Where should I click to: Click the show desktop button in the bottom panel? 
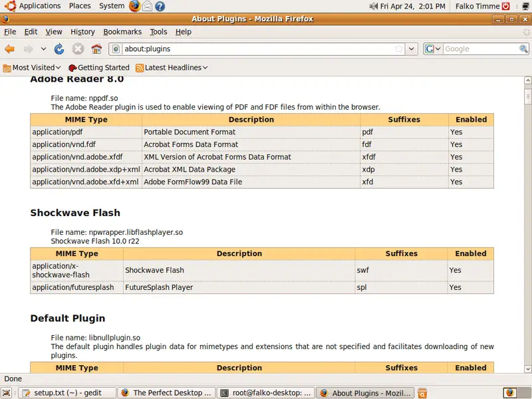(7, 393)
